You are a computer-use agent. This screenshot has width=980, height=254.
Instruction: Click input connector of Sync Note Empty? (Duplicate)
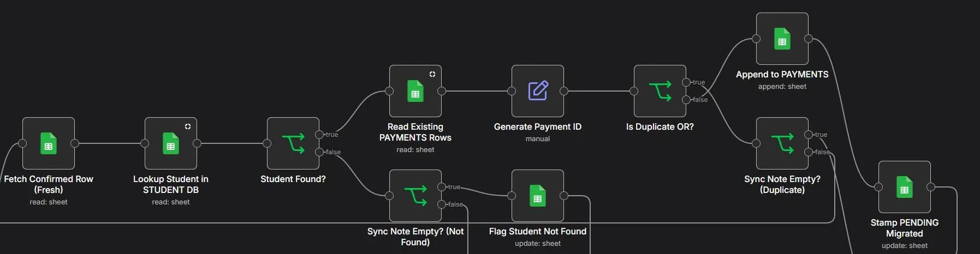click(x=756, y=143)
